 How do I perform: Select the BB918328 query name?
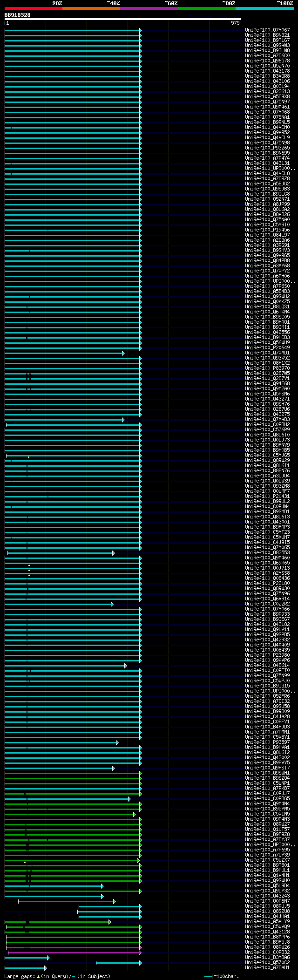pyautogui.click(x=18, y=15)
